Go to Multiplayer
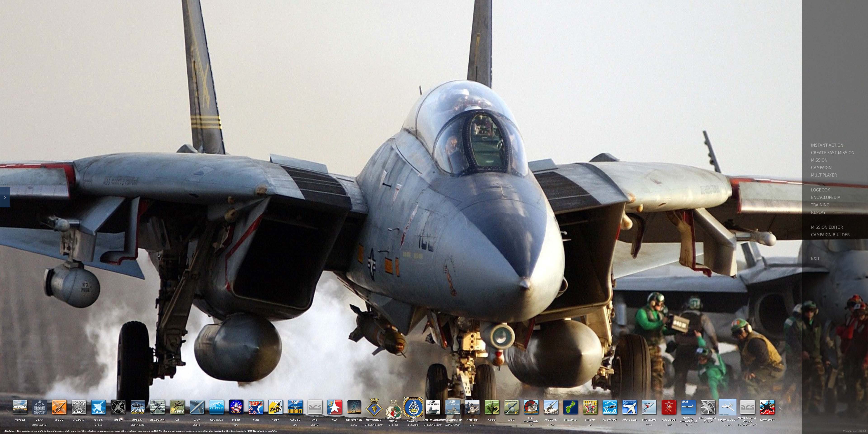 (823, 175)
